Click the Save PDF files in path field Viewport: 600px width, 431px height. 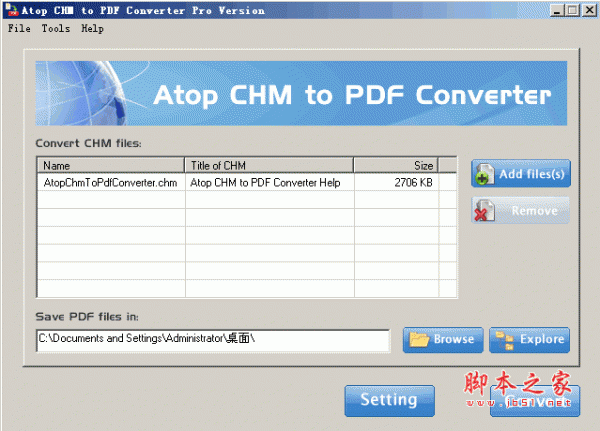coord(213,340)
